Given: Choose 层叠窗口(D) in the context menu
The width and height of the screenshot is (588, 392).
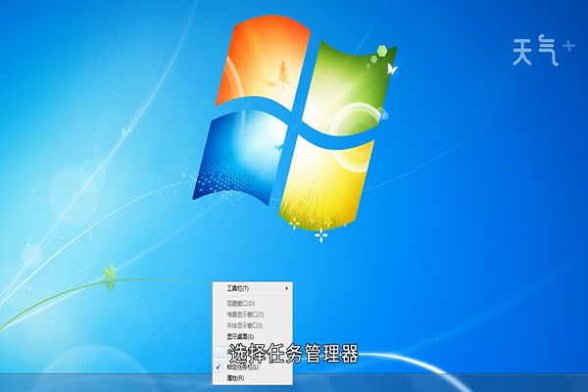Looking at the screenshot, I should [253, 303].
